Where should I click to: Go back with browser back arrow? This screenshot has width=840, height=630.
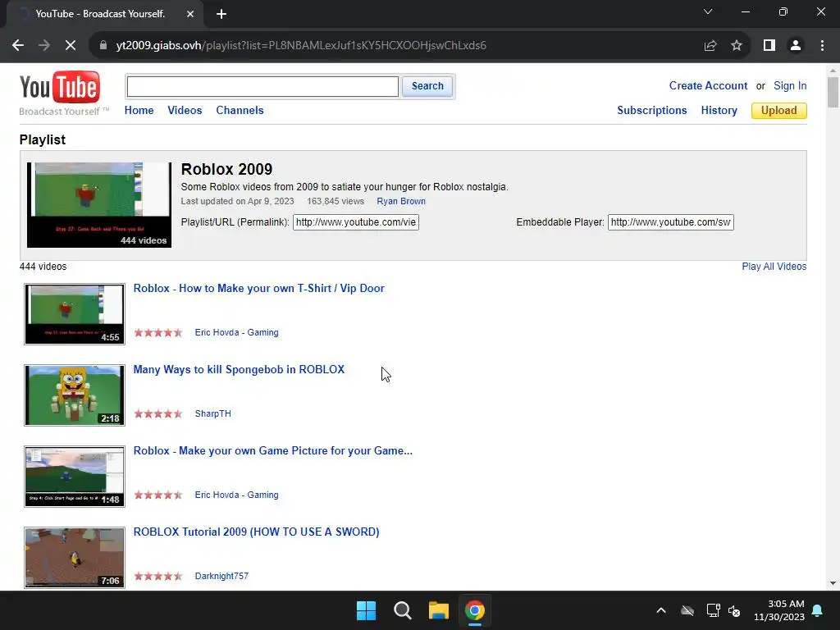pos(18,46)
